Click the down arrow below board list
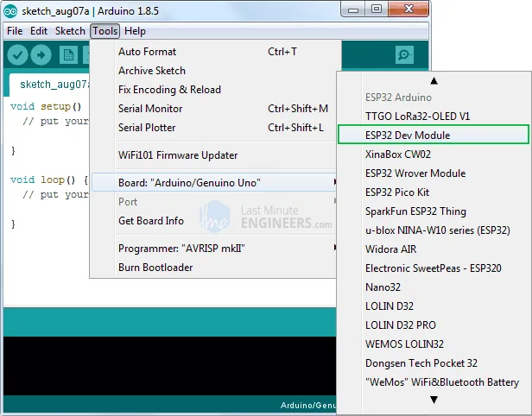532x416 pixels. [434, 400]
